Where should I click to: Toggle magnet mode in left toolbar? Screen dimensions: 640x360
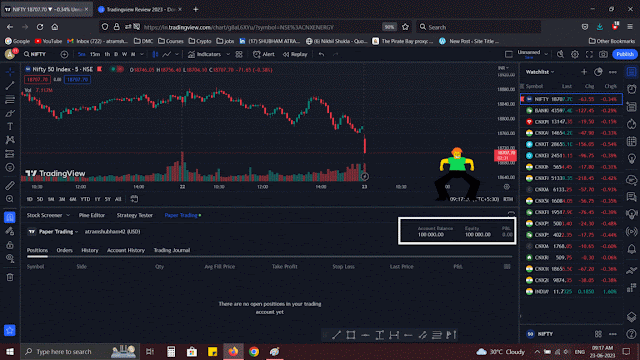10,217
